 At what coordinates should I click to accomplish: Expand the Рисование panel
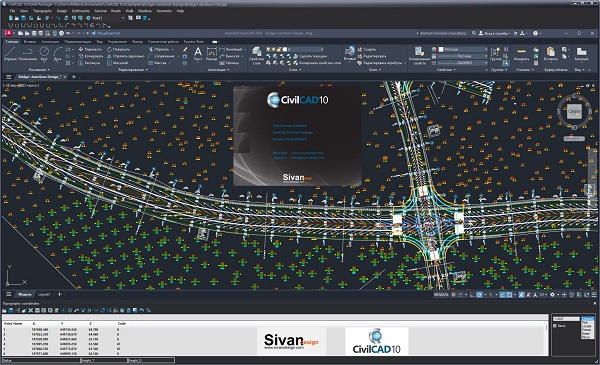[x=39, y=70]
